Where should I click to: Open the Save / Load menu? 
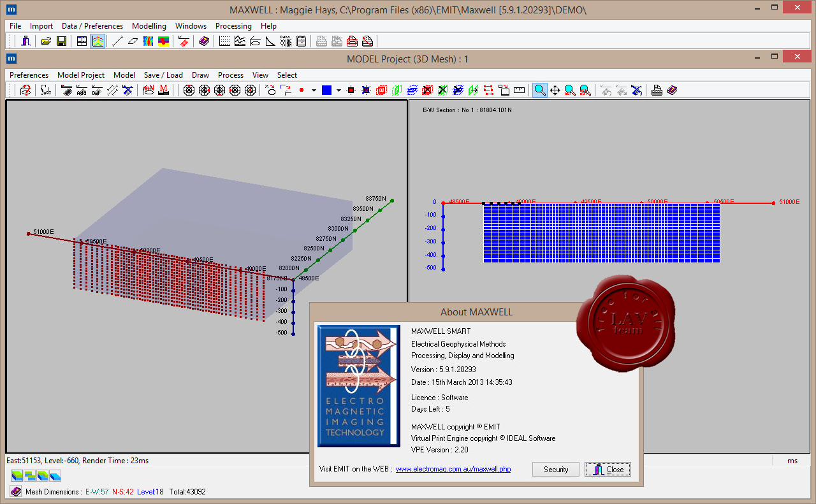(x=163, y=75)
